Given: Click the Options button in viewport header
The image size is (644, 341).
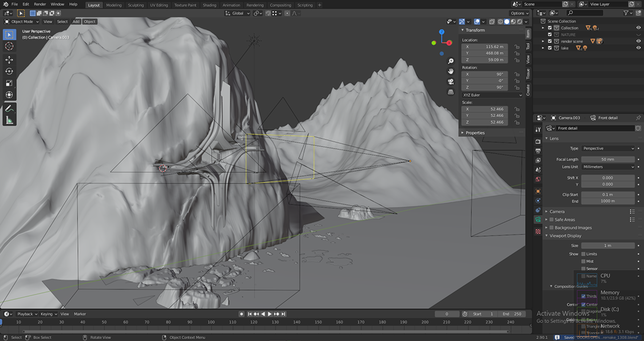Looking at the screenshot, I should [x=519, y=13].
